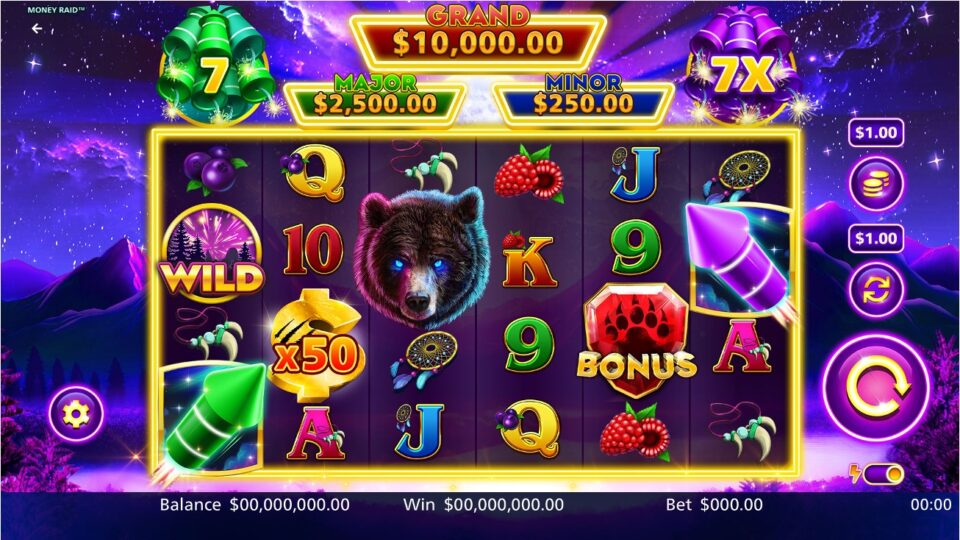
Task: Click the lower $1.00 value label
Action: (x=876, y=238)
